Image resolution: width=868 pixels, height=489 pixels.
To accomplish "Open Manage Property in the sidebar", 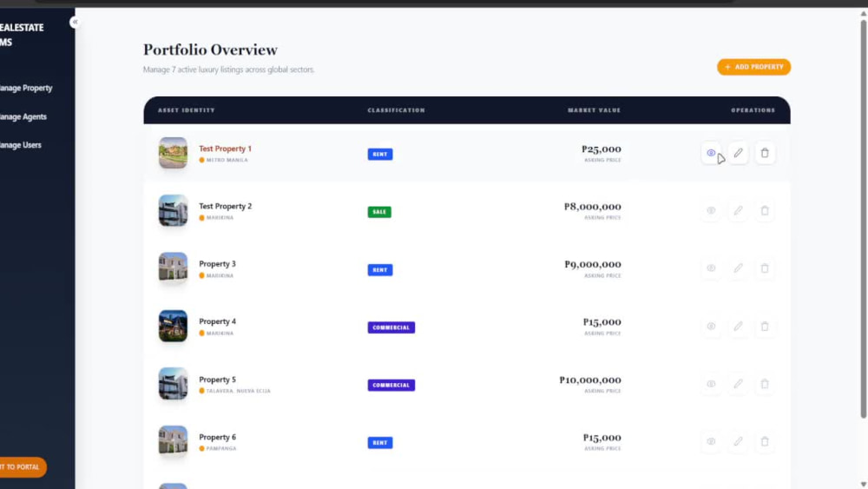I will [x=26, y=88].
